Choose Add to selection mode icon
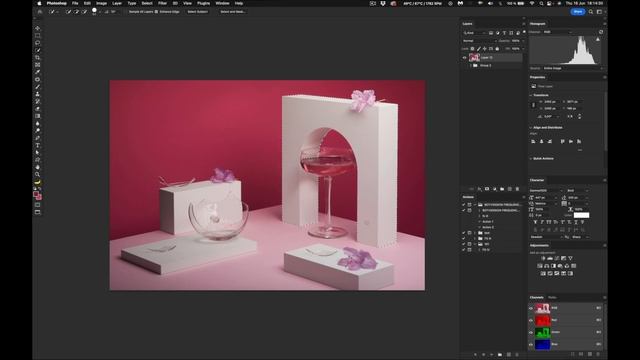 click(76, 12)
